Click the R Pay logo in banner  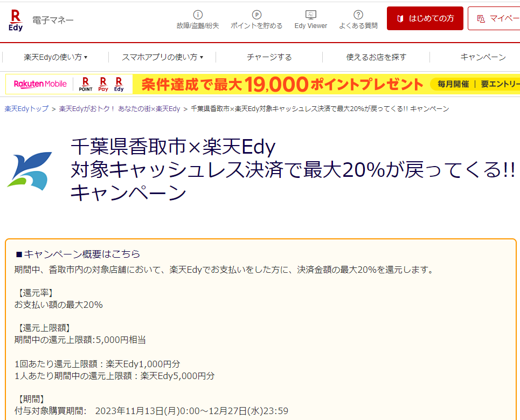coord(103,84)
